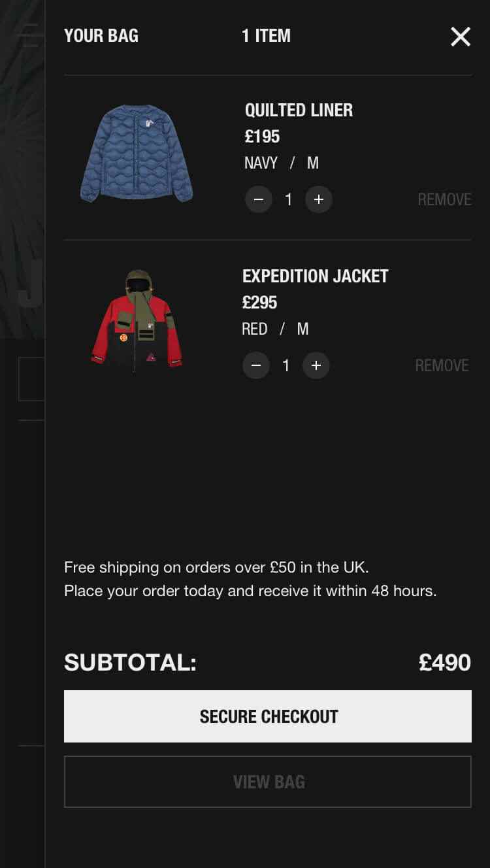
Task: Open the Quilted Liner product title
Action: point(299,110)
